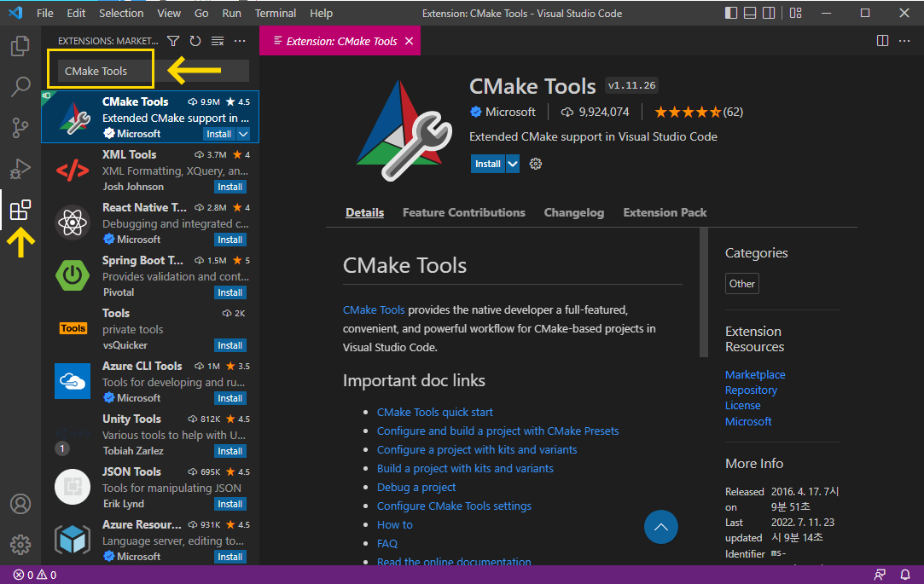924x584 pixels.
Task: Open the Run menu
Action: click(x=231, y=13)
